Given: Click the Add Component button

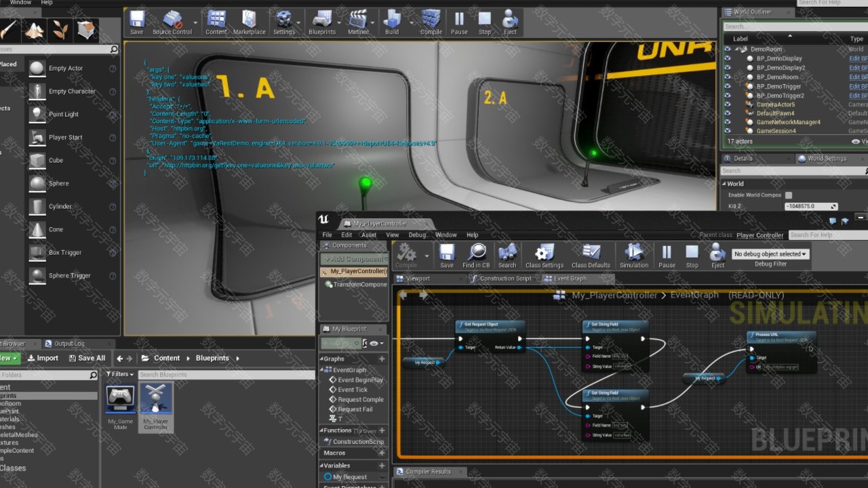Looking at the screenshot, I should [x=354, y=259].
